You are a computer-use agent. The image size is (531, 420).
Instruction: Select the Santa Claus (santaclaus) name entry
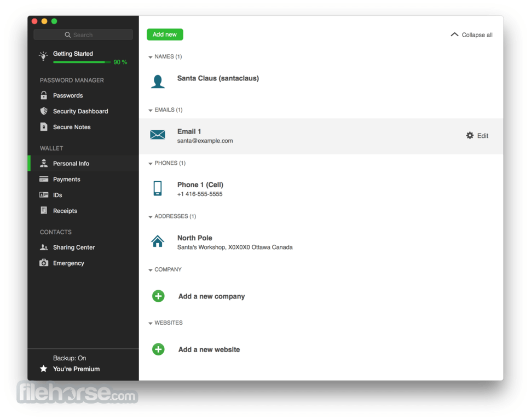[x=218, y=78]
